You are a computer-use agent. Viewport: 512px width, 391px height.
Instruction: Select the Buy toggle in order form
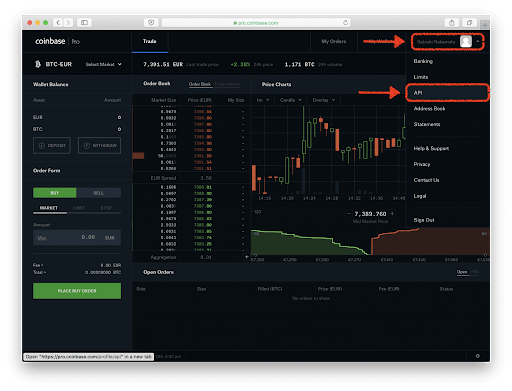[x=55, y=193]
